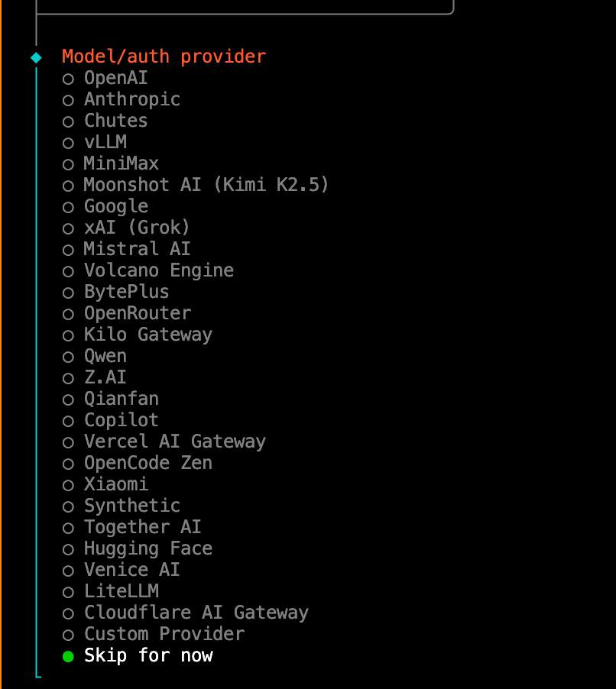The width and height of the screenshot is (616, 689).
Task: Pick the Hugging Face provider
Action: (148, 548)
